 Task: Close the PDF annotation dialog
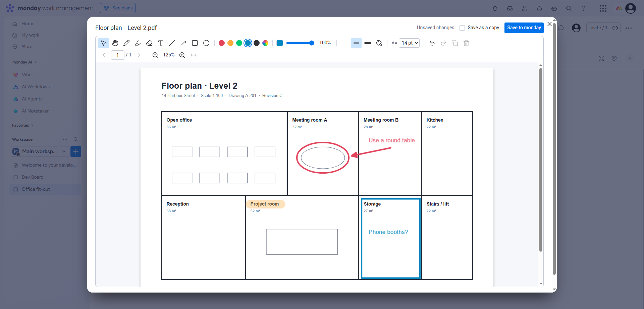point(549,24)
